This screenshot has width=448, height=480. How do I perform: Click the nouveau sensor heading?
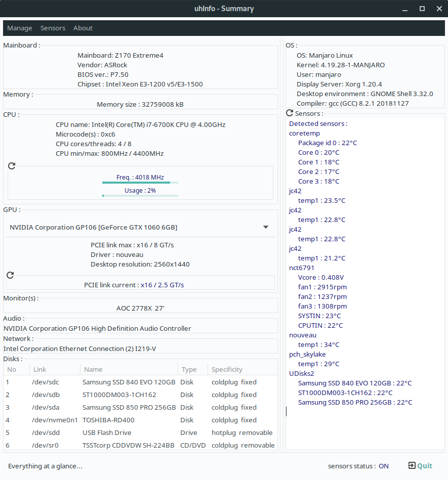click(x=303, y=335)
